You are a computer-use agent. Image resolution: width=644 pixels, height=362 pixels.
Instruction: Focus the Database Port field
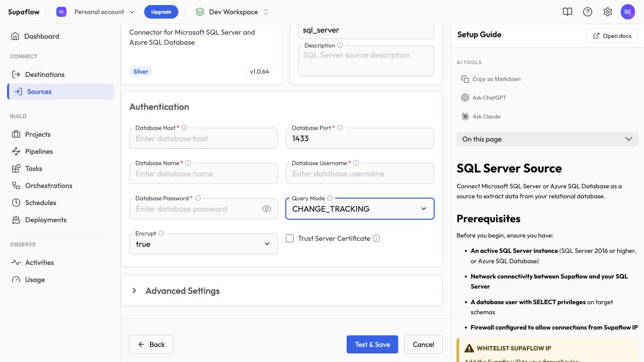[360, 138]
